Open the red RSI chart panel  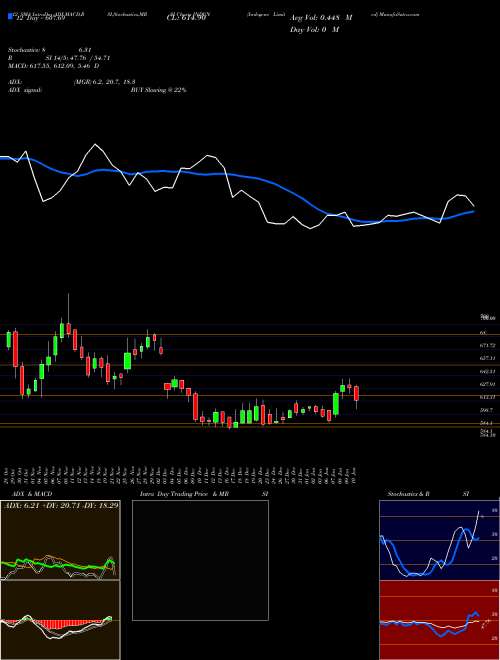point(439,620)
